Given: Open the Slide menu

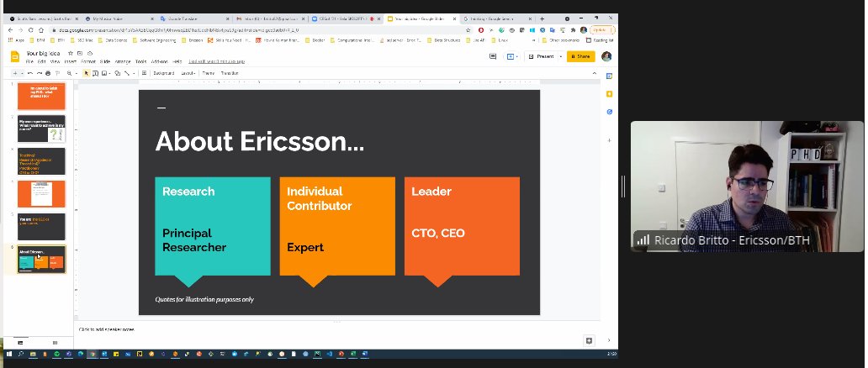Looking at the screenshot, I should [104, 61].
